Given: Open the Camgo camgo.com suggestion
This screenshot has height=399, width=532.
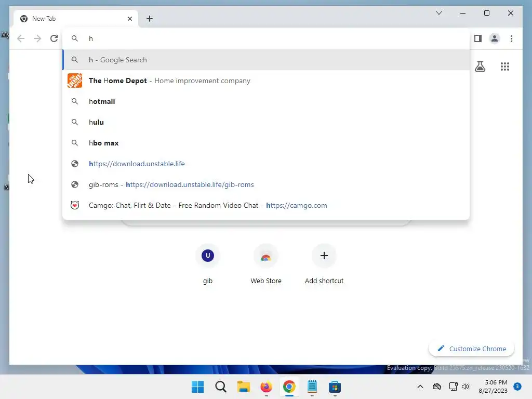Looking at the screenshot, I should (266, 205).
